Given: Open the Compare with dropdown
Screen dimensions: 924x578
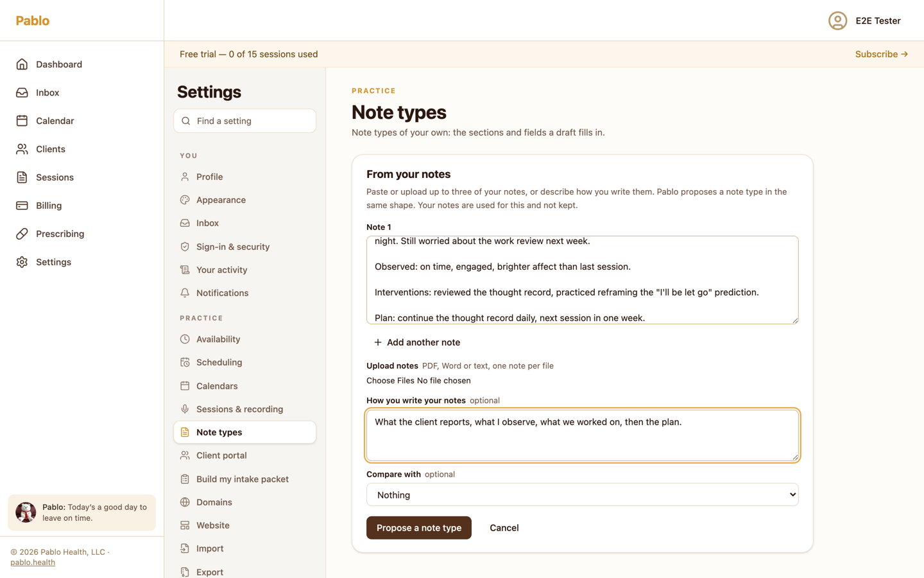Looking at the screenshot, I should click(582, 495).
